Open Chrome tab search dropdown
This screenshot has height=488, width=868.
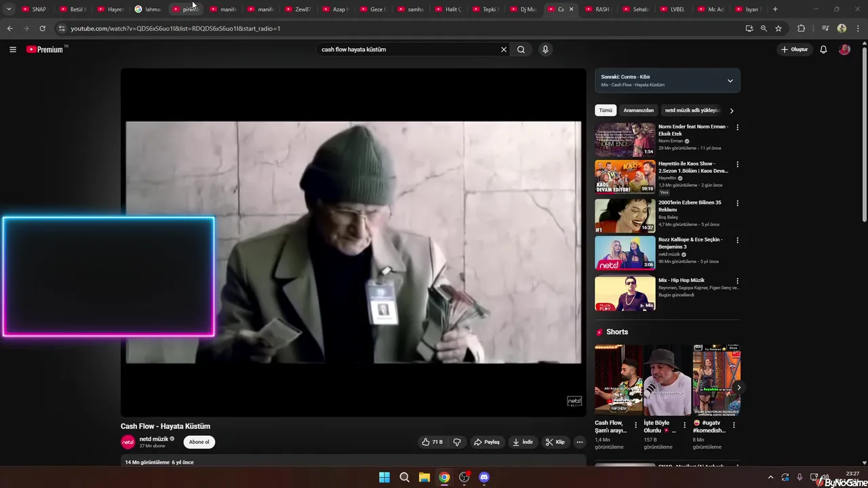pos(9,9)
